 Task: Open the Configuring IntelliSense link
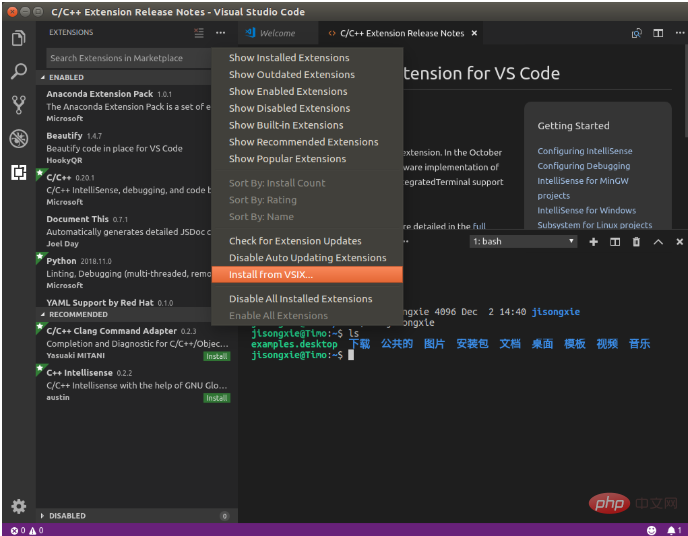coord(584,151)
